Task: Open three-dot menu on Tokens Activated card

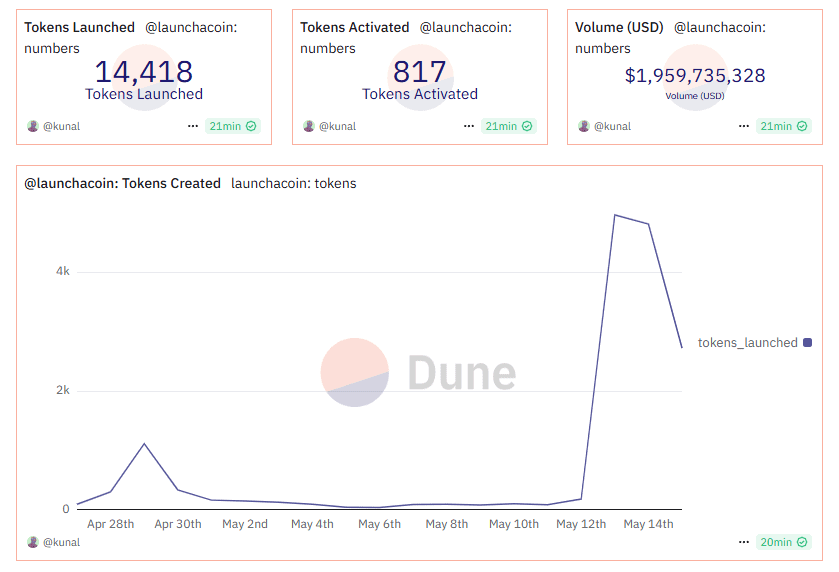Action: [x=469, y=126]
